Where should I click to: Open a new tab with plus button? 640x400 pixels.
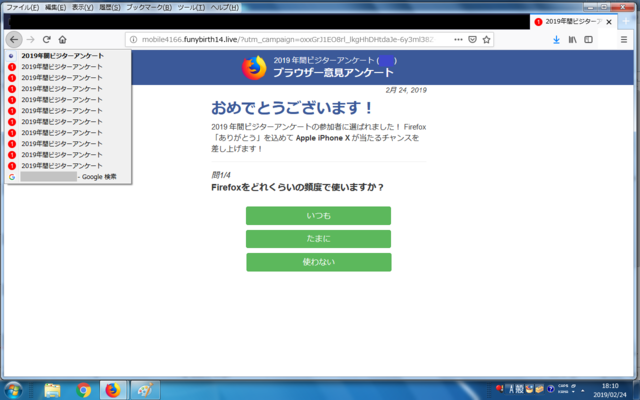[627, 22]
